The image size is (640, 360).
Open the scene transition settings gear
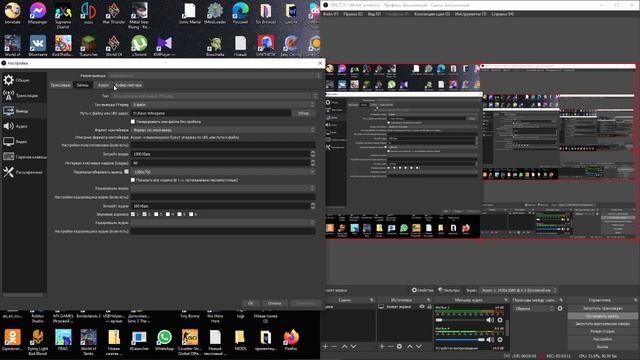click(x=560, y=309)
